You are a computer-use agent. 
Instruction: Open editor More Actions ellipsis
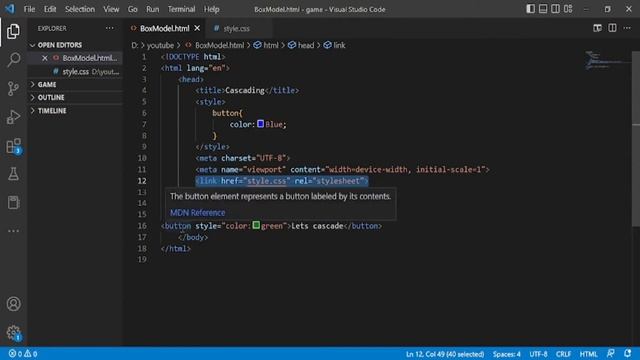(x=627, y=28)
